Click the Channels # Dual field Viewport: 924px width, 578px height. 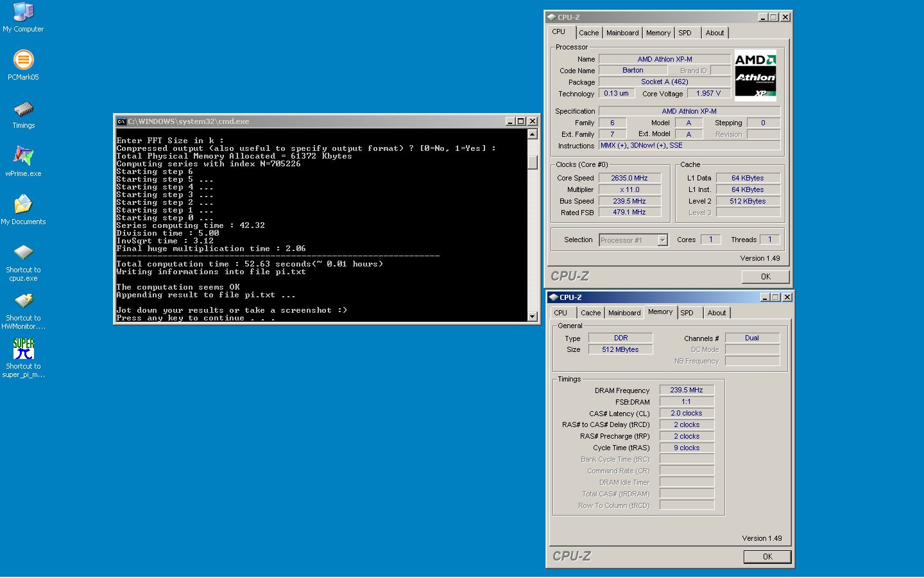(752, 338)
